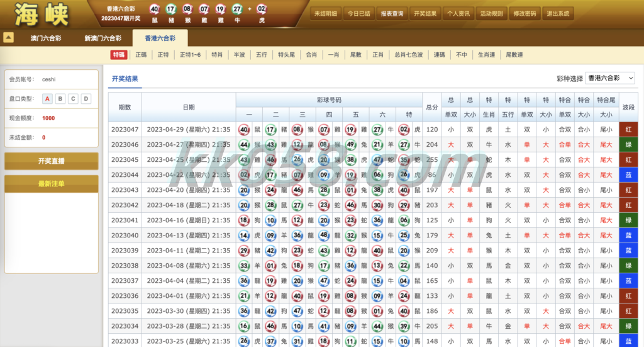Viewport: 644px width, 347px height.
Task: Click ball 47 in row 2023037
Action: pos(324,281)
